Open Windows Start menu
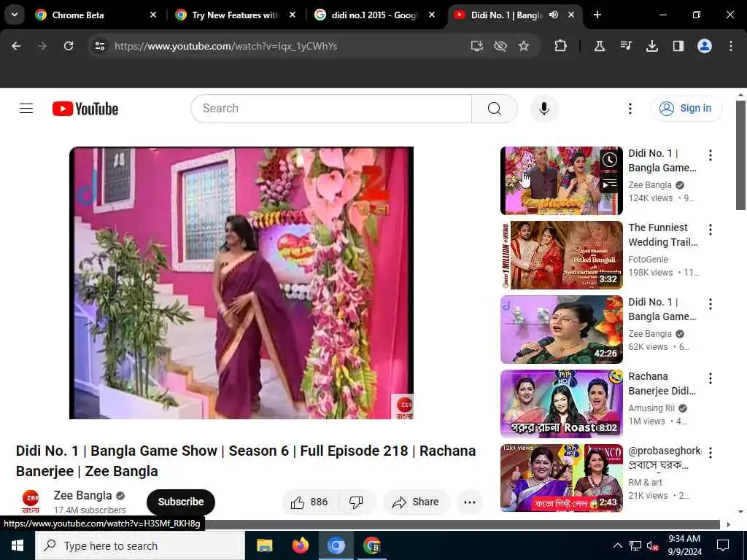747x560 pixels. [18, 545]
